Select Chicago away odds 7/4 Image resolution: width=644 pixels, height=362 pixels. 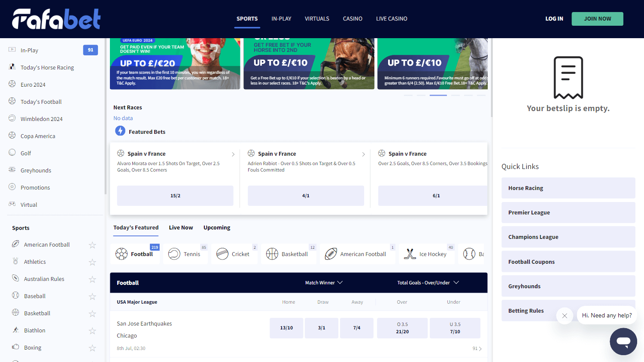357,328
